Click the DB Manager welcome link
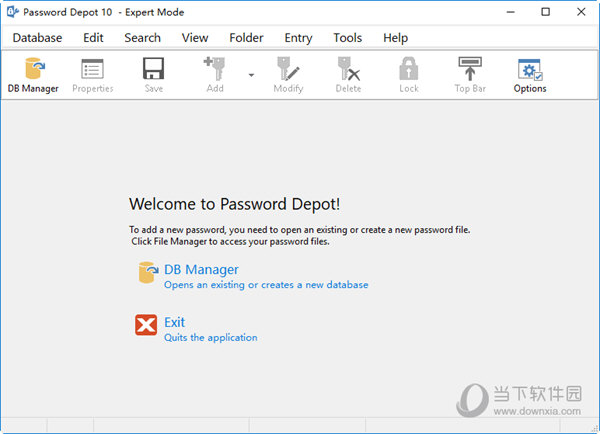The height and width of the screenshot is (434, 600). [x=201, y=269]
